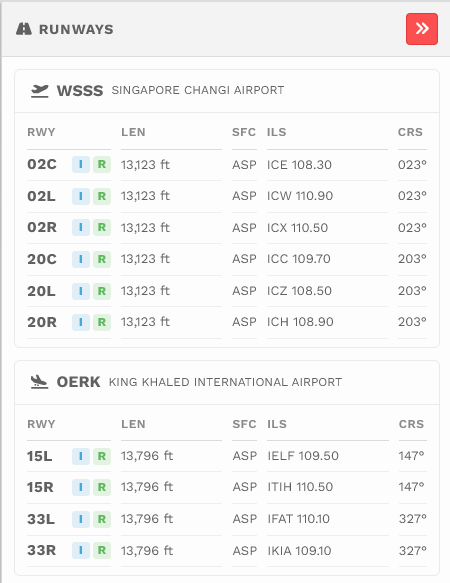Viewport: 450px width, 583px height.
Task: Collapse the Runways panel with red arrow button
Action: tap(422, 29)
